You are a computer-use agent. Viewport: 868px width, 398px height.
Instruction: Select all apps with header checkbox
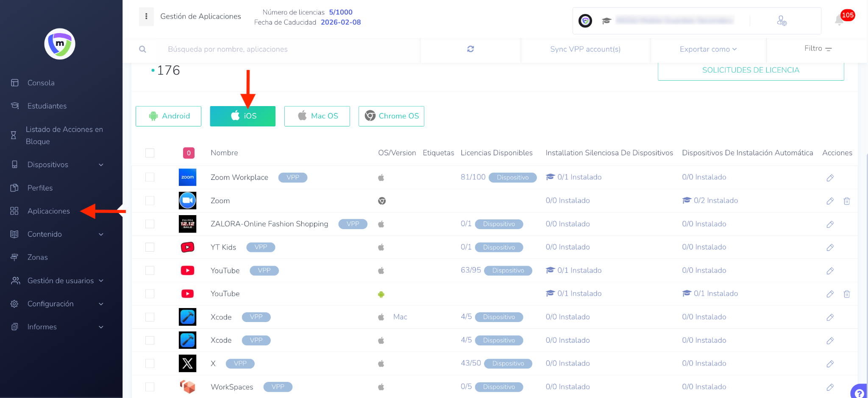pyautogui.click(x=150, y=153)
